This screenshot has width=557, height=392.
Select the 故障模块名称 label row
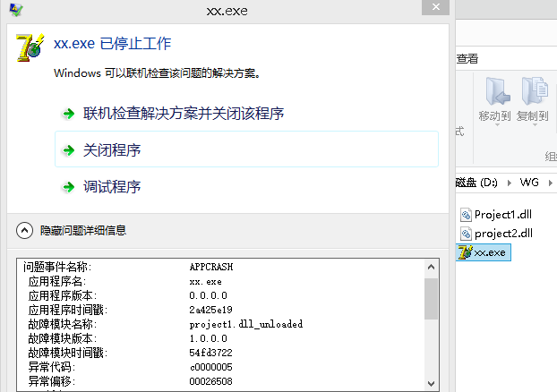(x=63, y=324)
